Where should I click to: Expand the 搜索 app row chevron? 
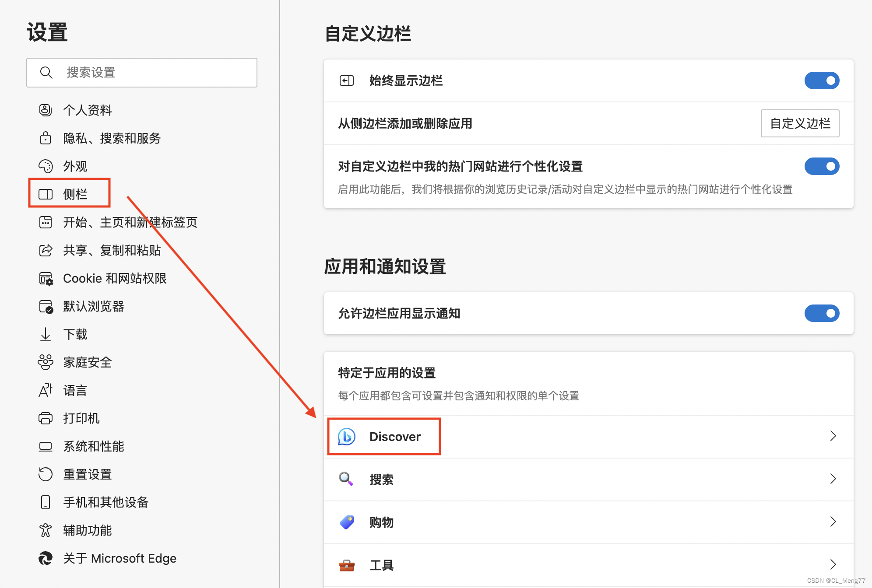833,479
